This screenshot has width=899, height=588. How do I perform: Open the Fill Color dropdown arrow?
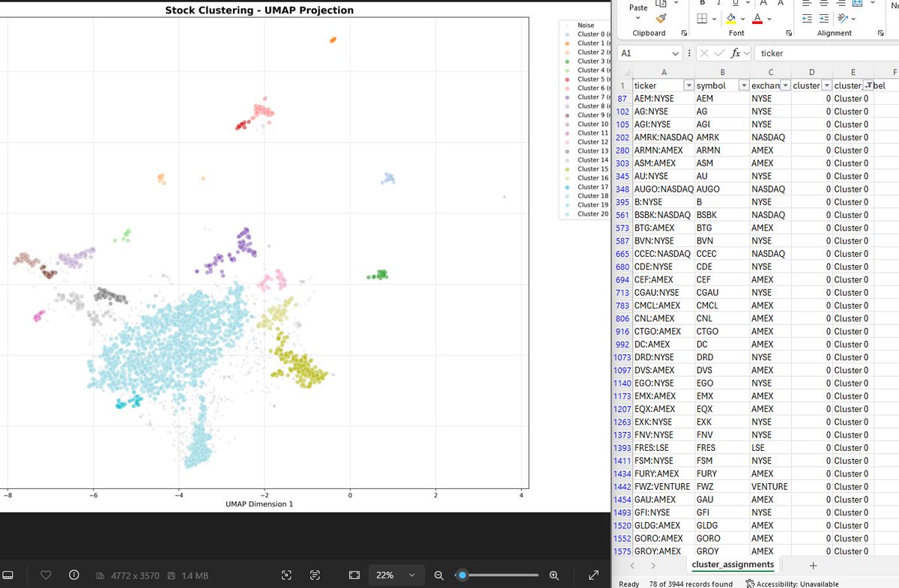pyautogui.click(x=743, y=19)
